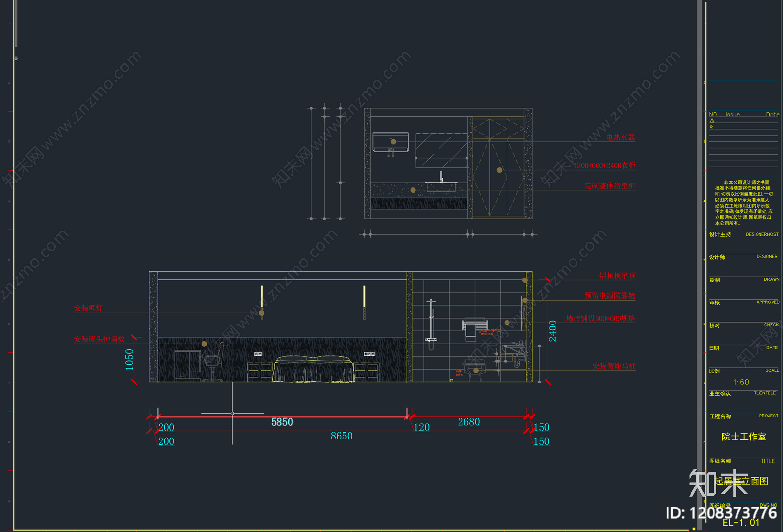
Task: Select the 安装床头护墙板 annotation label
Action: [99, 339]
